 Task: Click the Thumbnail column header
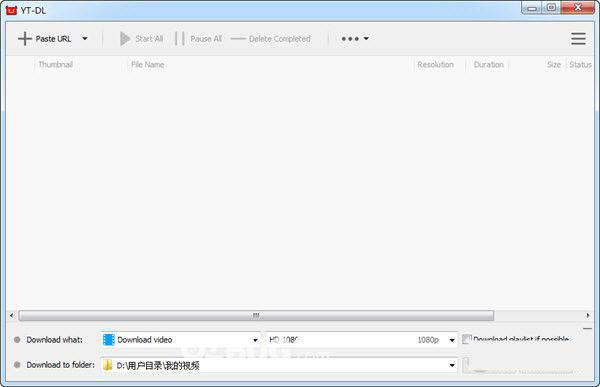click(x=55, y=65)
